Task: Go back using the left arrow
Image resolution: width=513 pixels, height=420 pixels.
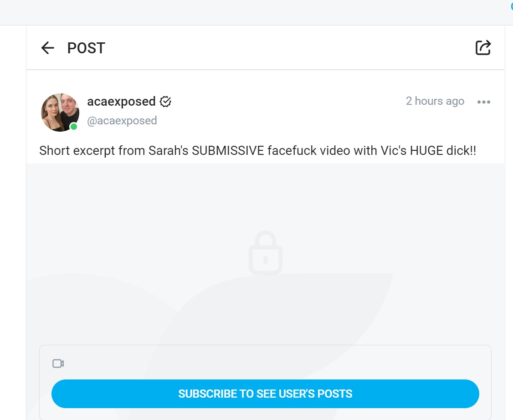Action: tap(47, 48)
